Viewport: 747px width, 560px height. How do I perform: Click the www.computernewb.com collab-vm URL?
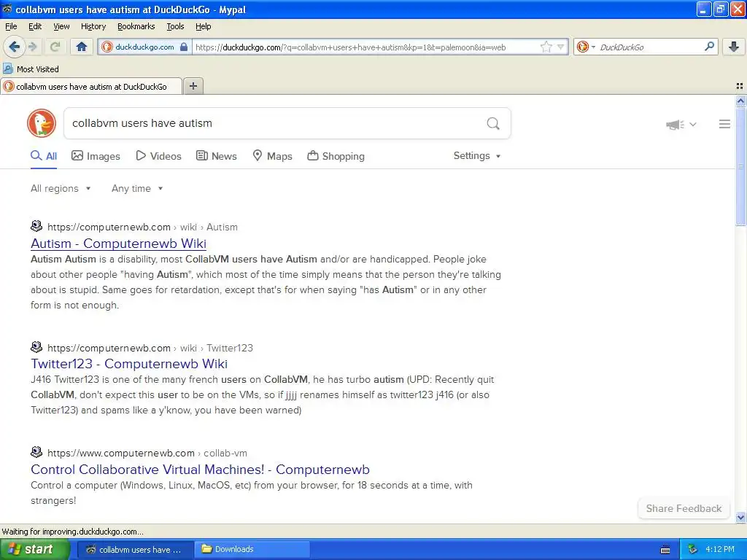pos(147,453)
